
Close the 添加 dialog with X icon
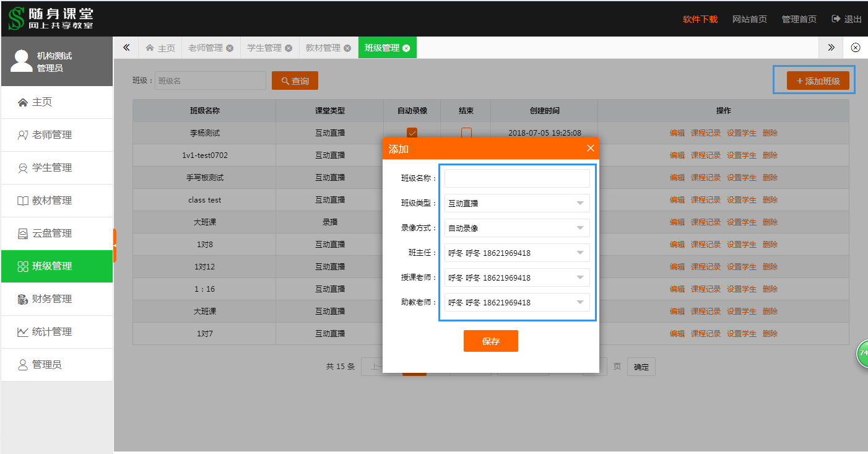[x=590, y=148]
